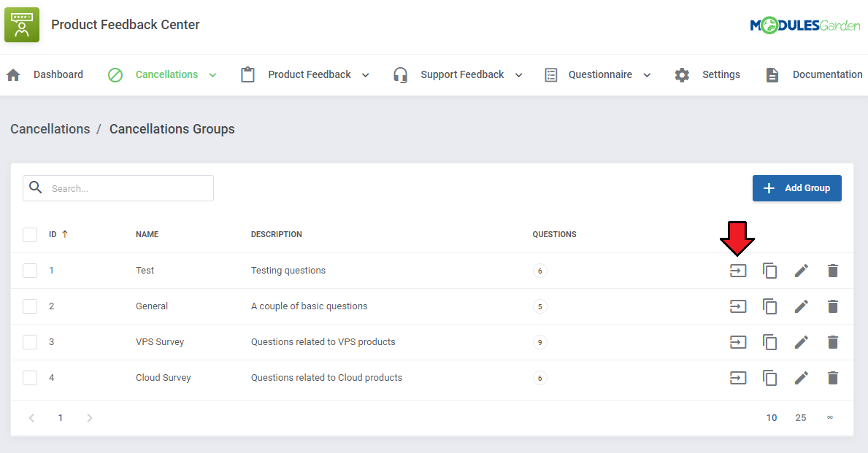Check the box for the VPS Survey row

click(x=30, y=342)
